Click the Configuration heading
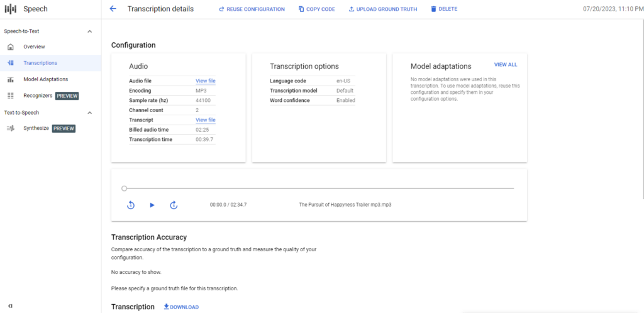Viewport: 644px width, 313px height. click(x=133, y=45)
